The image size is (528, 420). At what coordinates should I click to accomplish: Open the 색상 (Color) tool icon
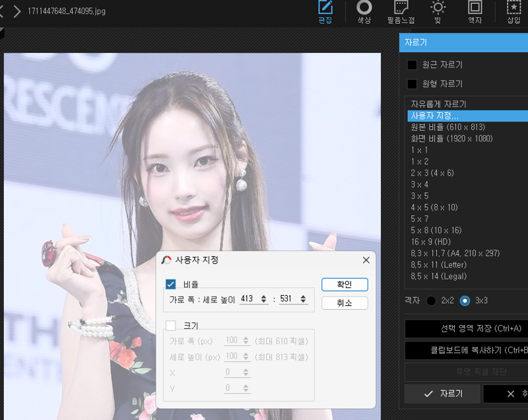(x=364, y=12)
